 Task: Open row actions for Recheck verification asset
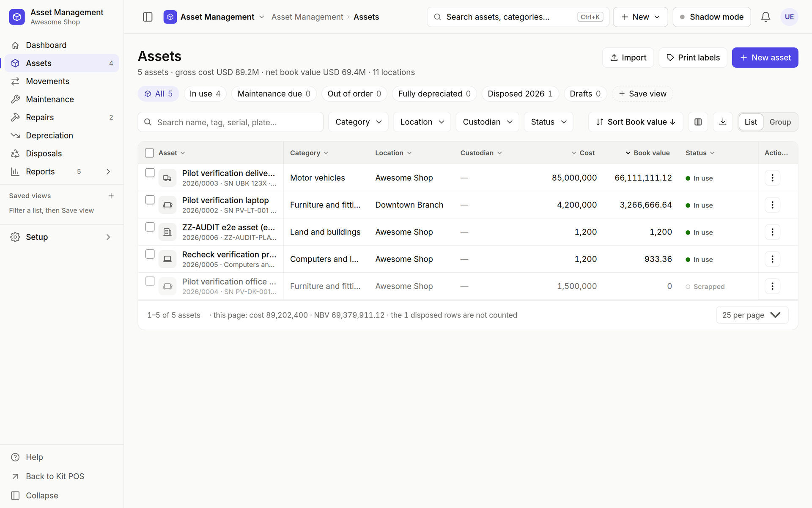pyautogui.click(x=772, y=259)
